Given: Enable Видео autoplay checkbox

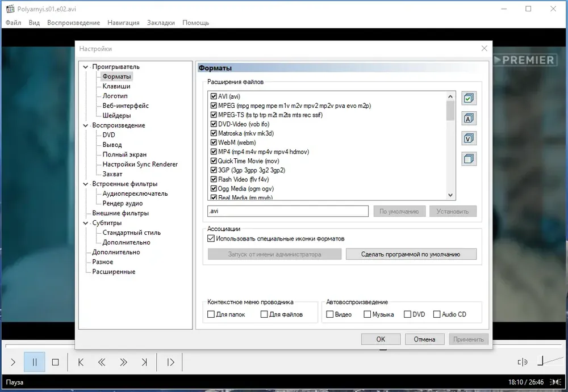Looking at the screenshot, I should point(329,314).
